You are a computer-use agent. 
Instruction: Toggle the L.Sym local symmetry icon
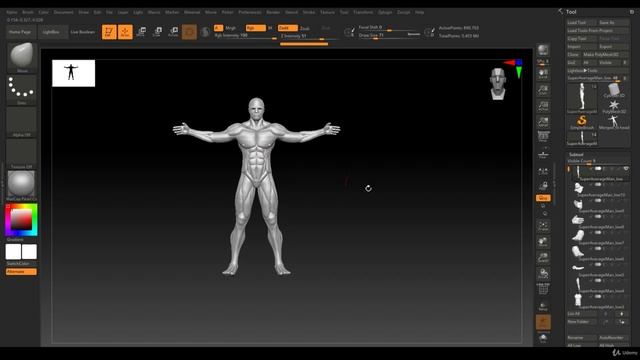(x=543, y=171)
